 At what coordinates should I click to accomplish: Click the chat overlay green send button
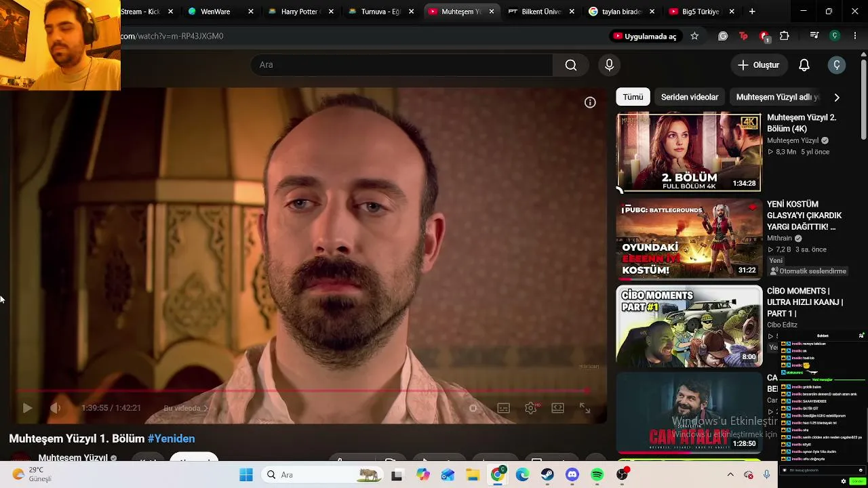(857, 481)
